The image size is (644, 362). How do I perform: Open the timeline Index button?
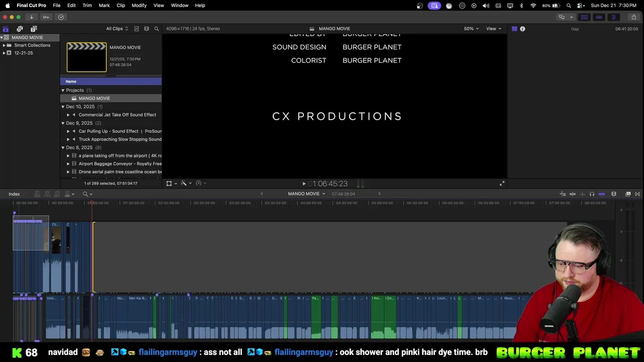point(14,194)
